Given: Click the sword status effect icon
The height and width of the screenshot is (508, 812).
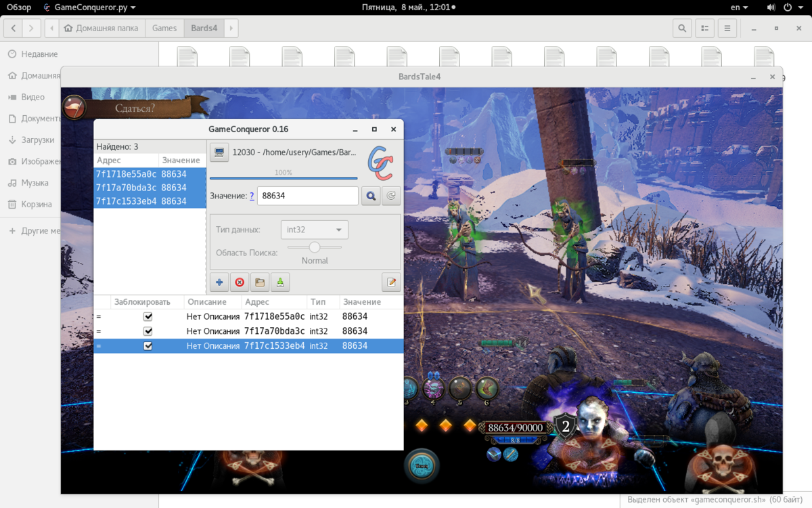Looking at the screenshot, I should (x=494, y=454).
